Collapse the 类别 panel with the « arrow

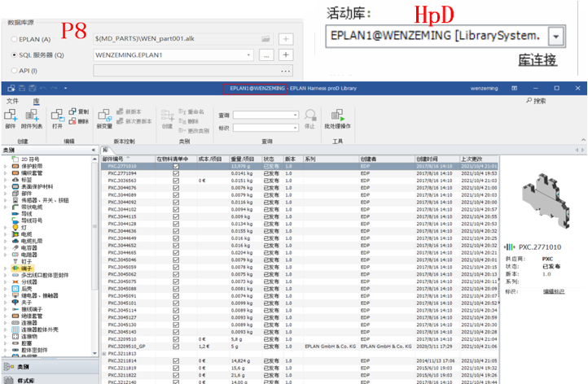pyautogui.click(x=94, y=151)
